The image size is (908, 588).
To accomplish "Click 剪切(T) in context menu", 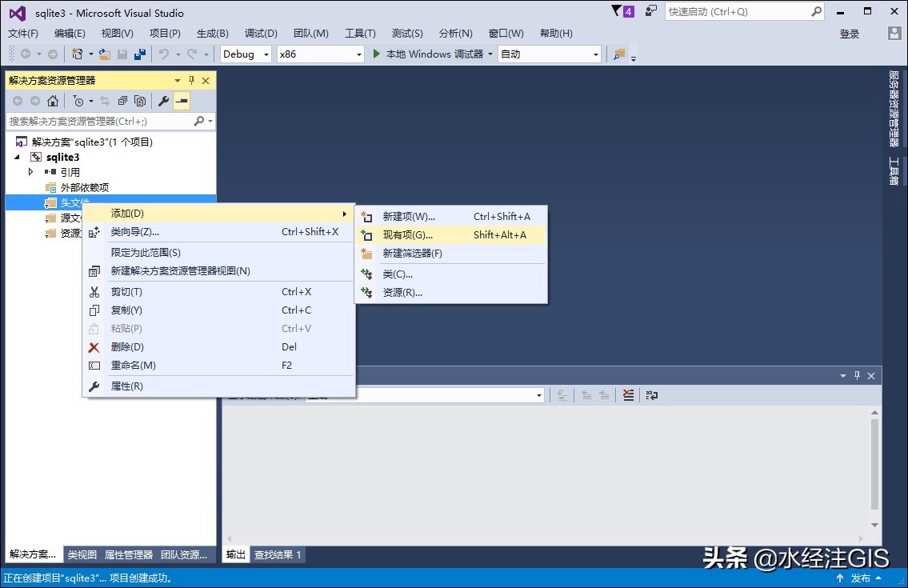I will tap(219, 291).
